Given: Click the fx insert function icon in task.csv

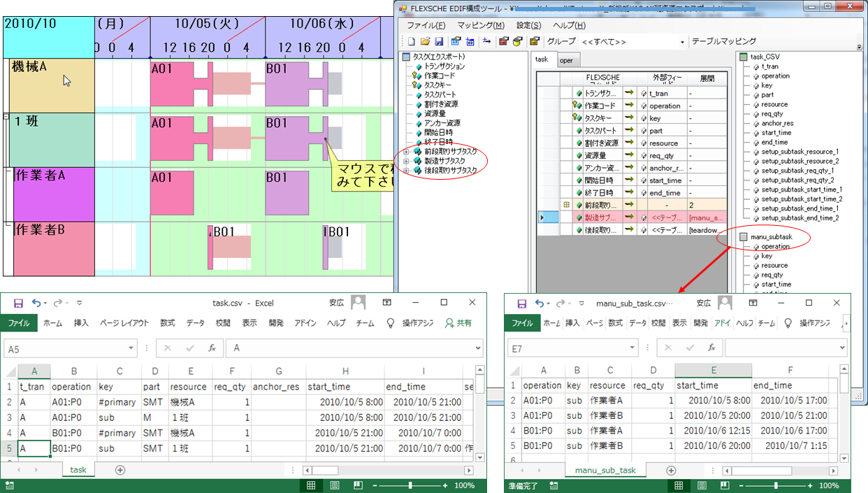Looking at the screenshot, I should coord(212,348).
